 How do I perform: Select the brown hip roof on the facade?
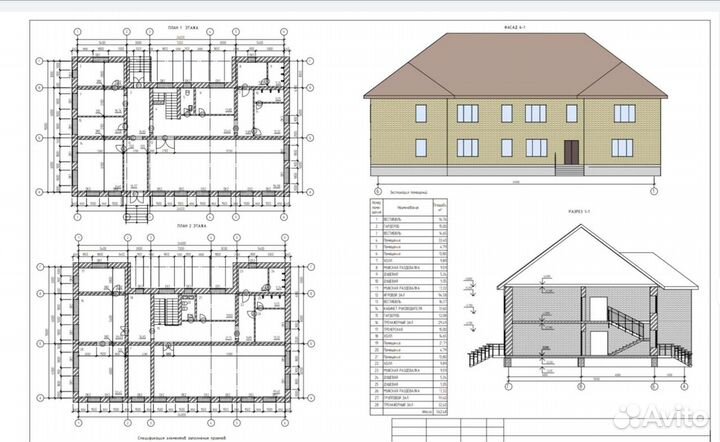(x=516, y=65)
